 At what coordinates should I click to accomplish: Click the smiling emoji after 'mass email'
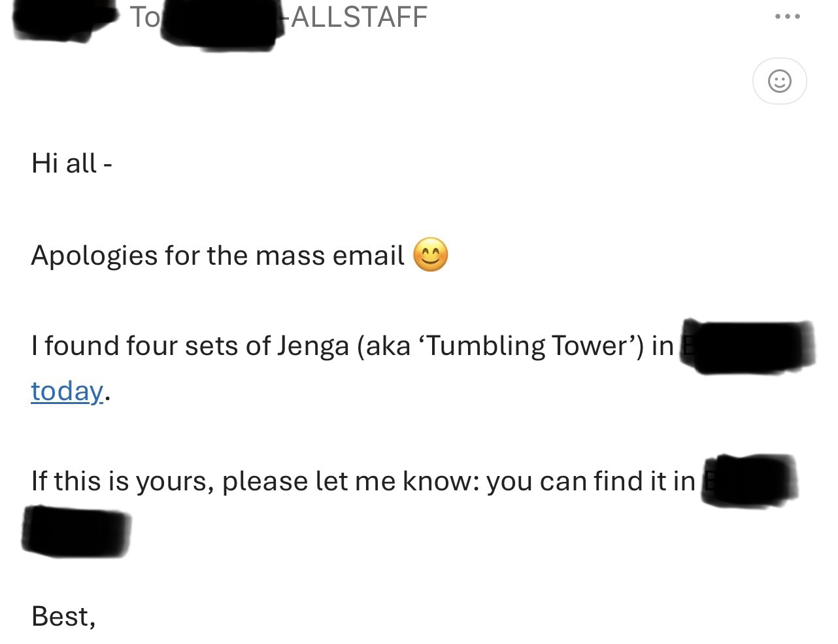pyautogui.click(x=431, y=255)
